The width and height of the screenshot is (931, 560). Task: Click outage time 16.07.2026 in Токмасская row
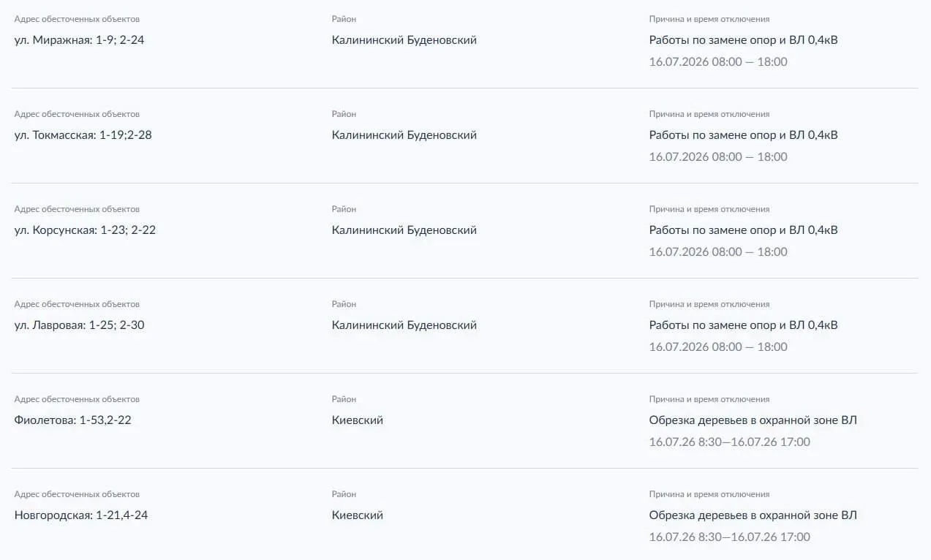point(718,157)
